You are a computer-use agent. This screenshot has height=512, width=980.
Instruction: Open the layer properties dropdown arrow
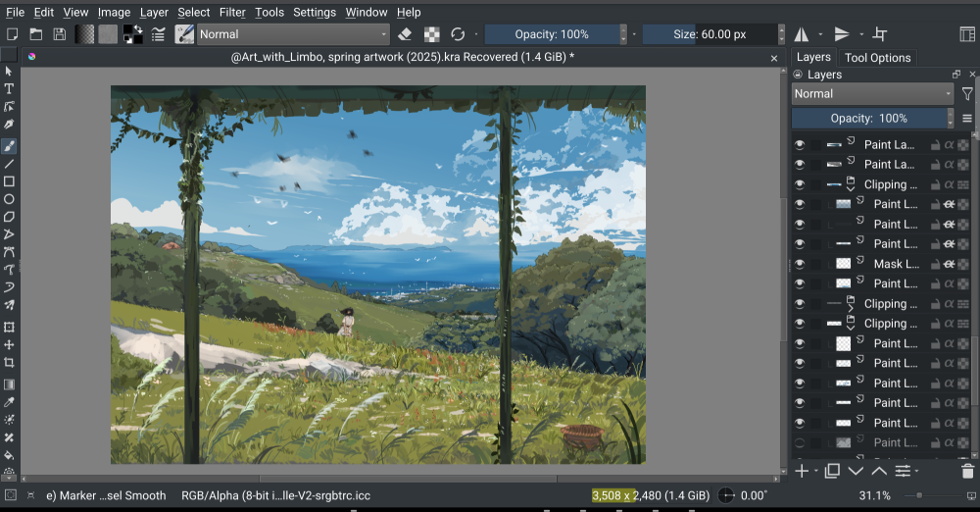(916, 472)
